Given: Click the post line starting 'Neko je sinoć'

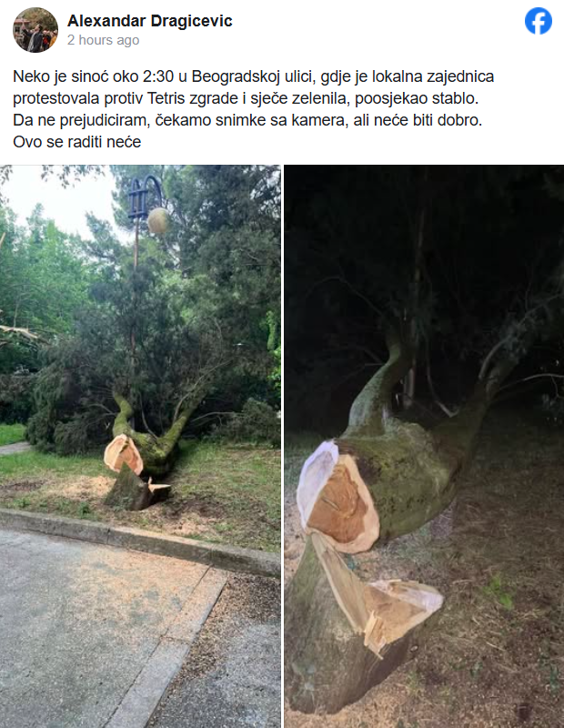Looking at the screenshot, I should [x=254, y=76].
